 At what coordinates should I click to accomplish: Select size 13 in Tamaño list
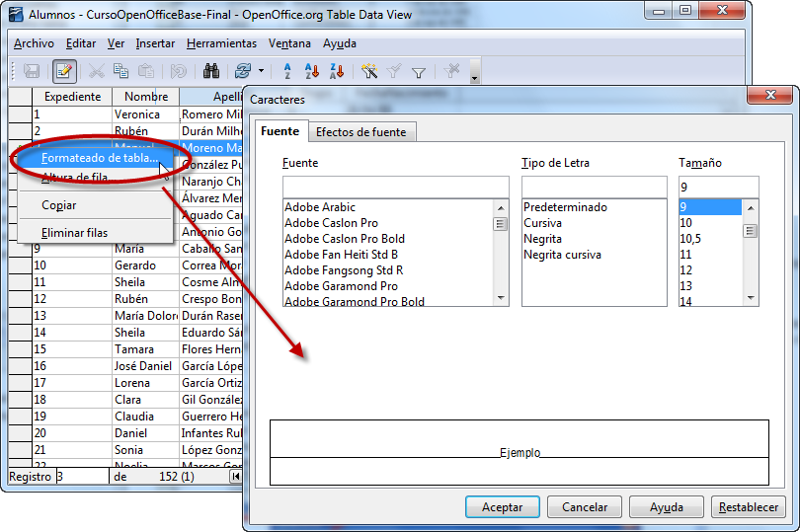[710, 286]
